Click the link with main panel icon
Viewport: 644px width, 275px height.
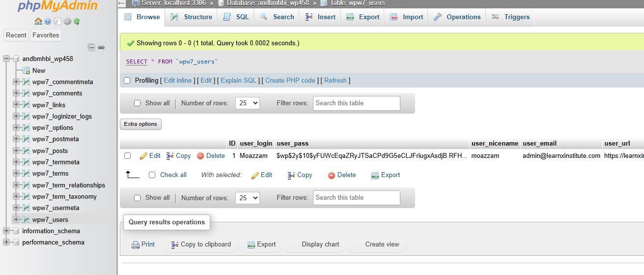click(101, 47)
